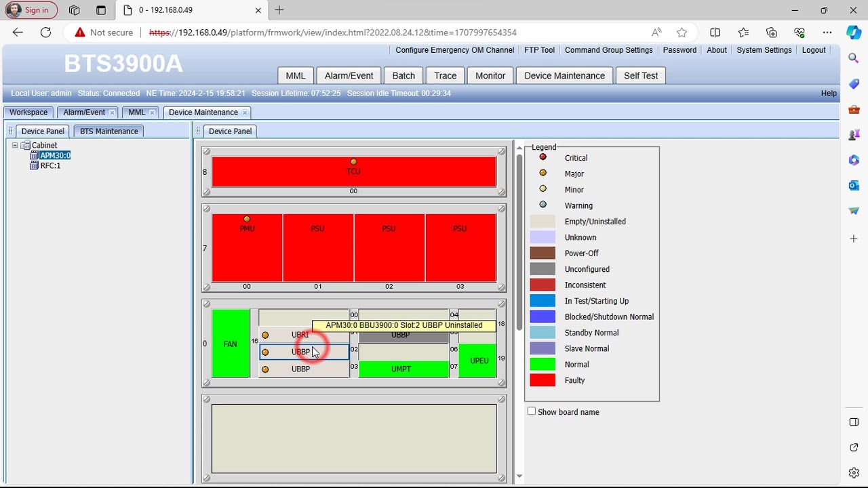Click the address bar URL
868x488 pixels.
(332, 33)
